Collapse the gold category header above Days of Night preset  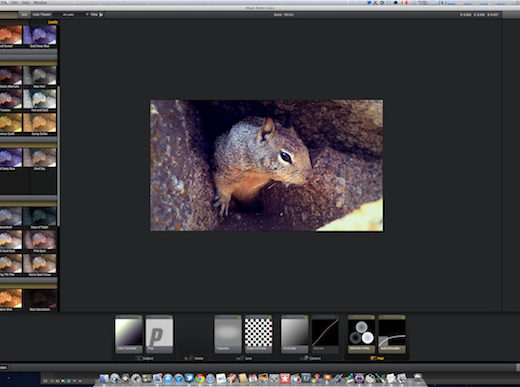point(28,203)
